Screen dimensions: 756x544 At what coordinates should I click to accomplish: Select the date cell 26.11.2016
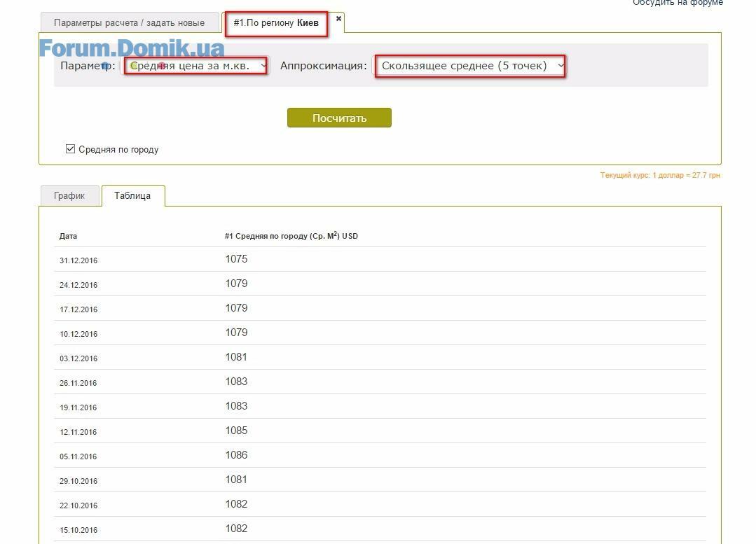78,384
